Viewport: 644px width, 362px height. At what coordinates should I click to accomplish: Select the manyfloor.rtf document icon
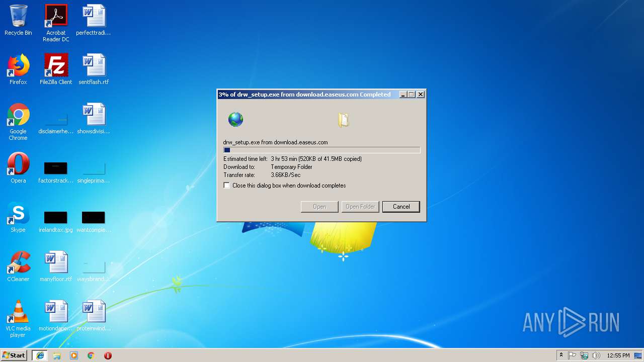tap(56, 266)
